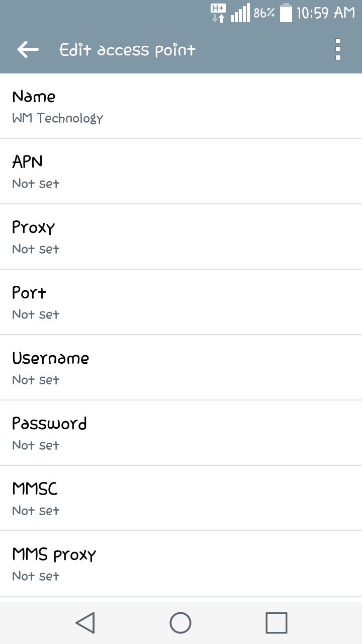Tap the WM Technology name value
Viewport: 362px width, 644px height.
pyautogui.click(x=57, y=119)
